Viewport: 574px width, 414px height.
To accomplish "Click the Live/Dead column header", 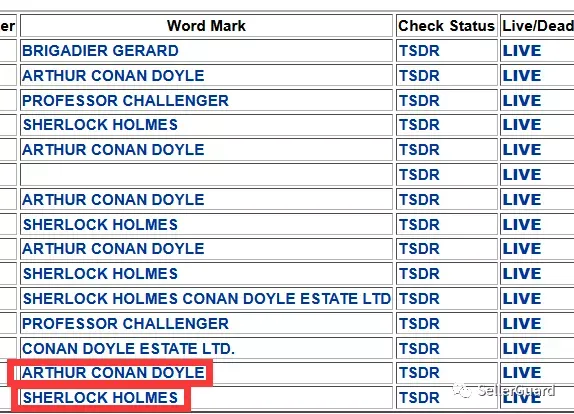I will coord(537,26).
